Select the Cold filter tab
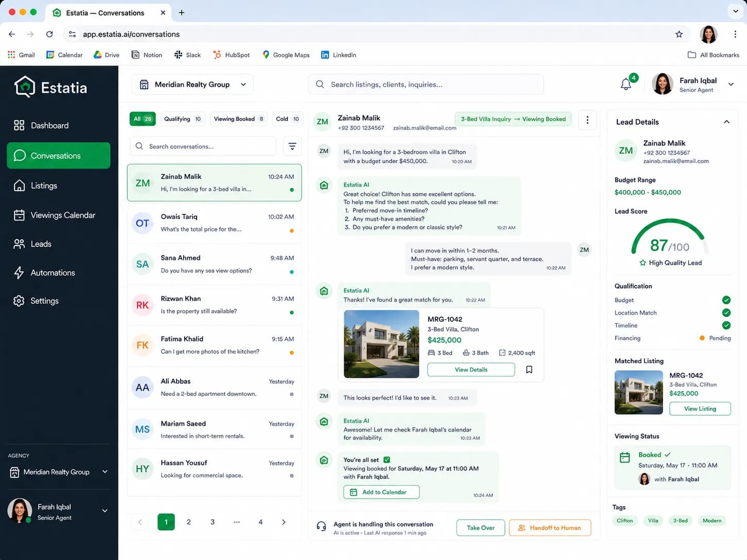This screenshot has height=560, width=747. pos(287,119)
